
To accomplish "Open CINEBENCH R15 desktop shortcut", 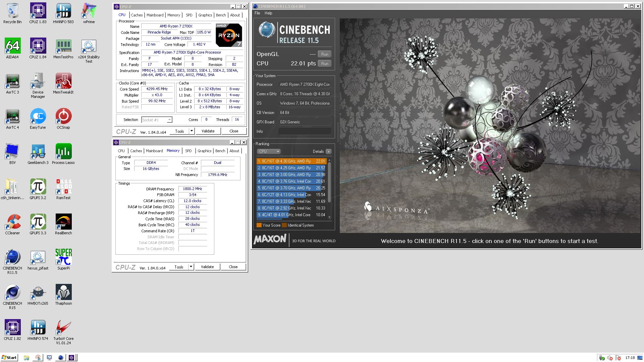I will point(12,297).
